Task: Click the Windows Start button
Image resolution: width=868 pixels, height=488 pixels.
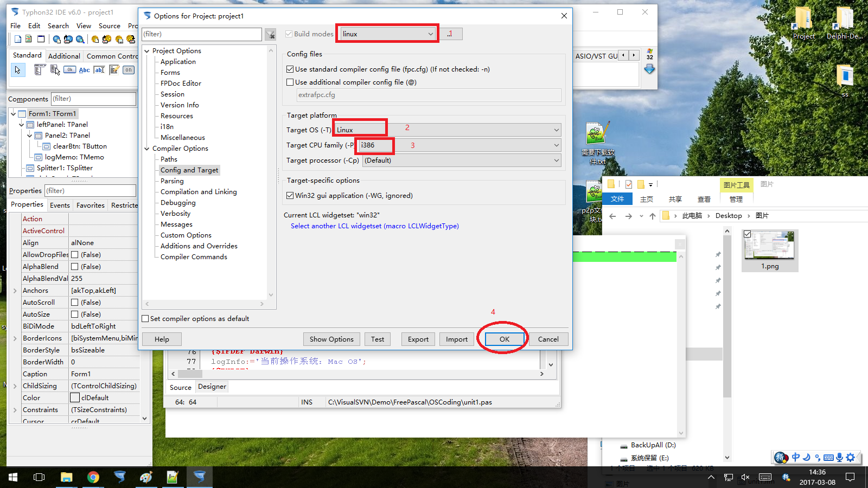Action: [x=13, y=477]
